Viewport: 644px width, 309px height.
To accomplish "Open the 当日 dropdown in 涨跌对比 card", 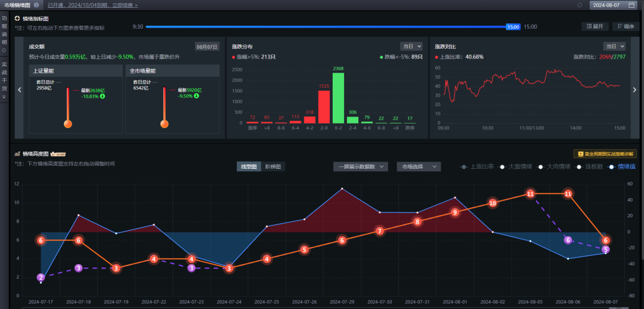I will coord(614,46).
